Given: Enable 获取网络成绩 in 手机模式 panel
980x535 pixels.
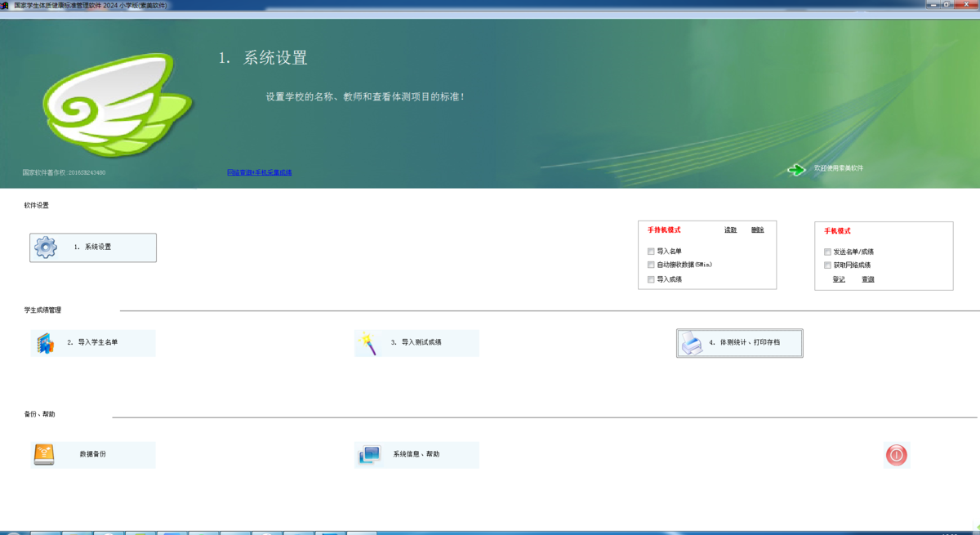Looking at the screenshot, I should point(827,265).
